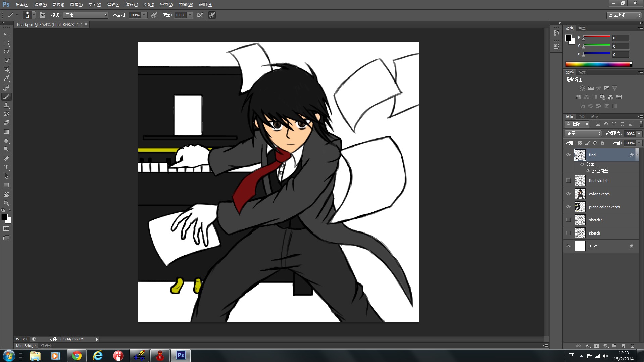The height and width of the screenshot is (362, 644).
Task: Select the Crop tool
Action: coord(6,69)
